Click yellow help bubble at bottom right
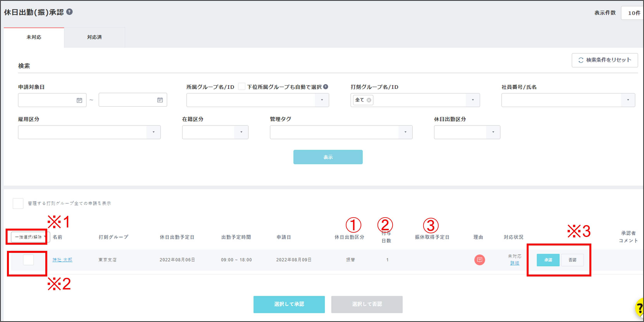This screenshot has width=644, height=322. (640, 307)
